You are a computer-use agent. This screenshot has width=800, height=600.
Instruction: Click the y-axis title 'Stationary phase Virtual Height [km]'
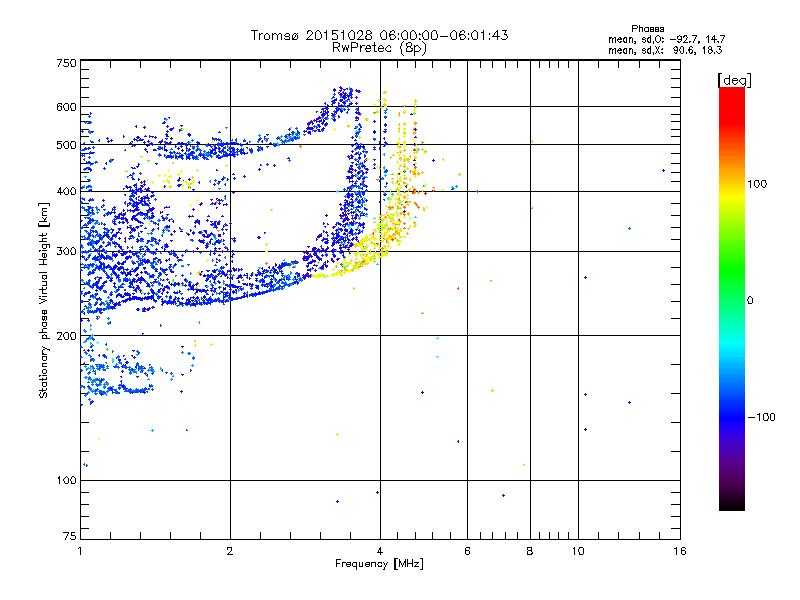coord(43,300)
